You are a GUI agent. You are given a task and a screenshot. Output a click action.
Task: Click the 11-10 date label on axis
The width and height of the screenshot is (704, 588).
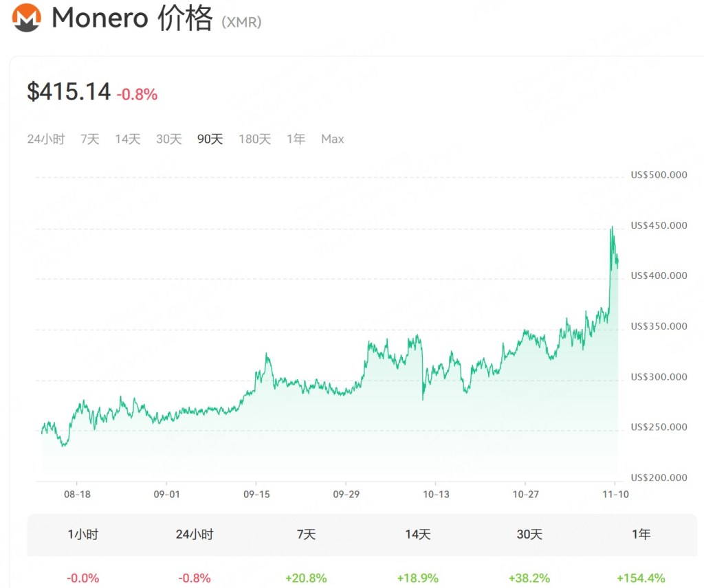point(614,493)
